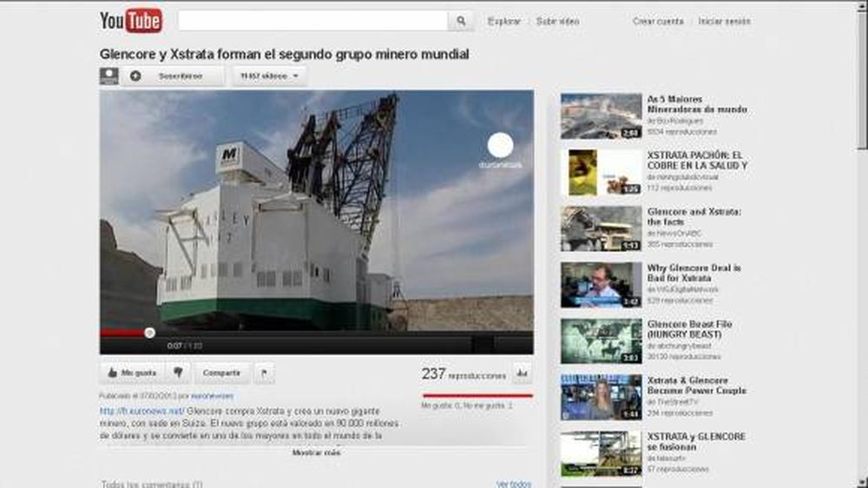The width and height of the screenshot is (868, 488).
Task: Click the channel avatar icon below title
Action: pos(109,76)
